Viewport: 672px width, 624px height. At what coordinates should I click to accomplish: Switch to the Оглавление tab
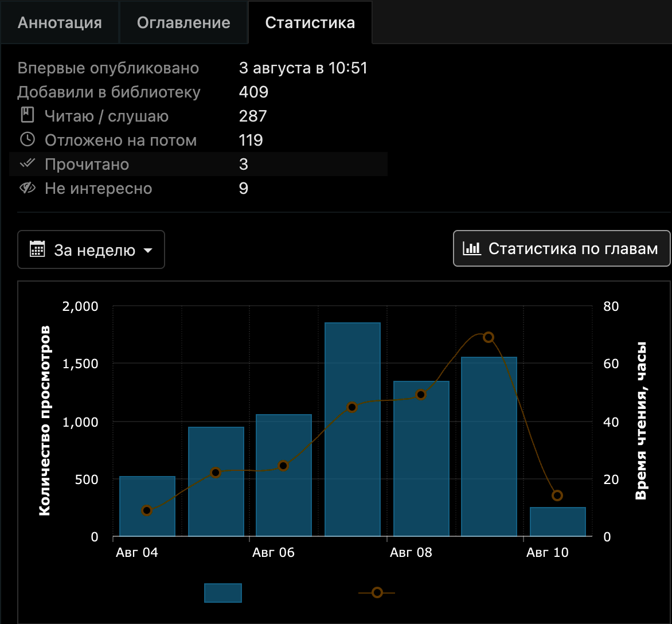[183, 22]
